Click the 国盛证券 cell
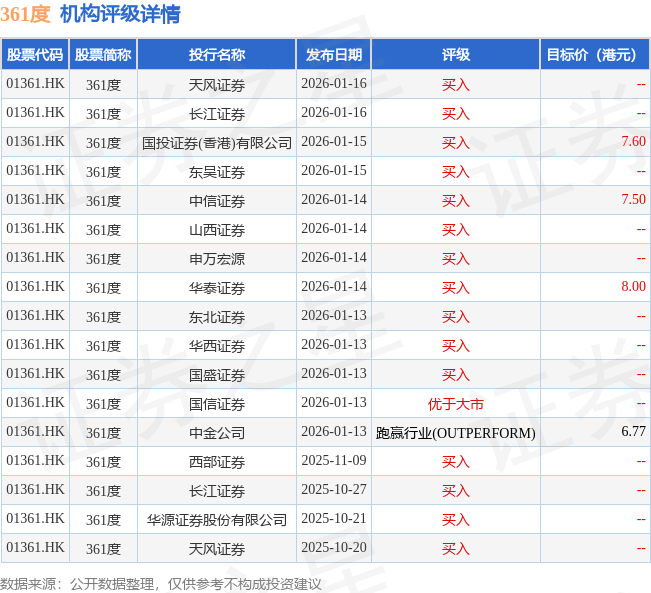This screenshot has height=593, width=651. [x=217, y=375]
